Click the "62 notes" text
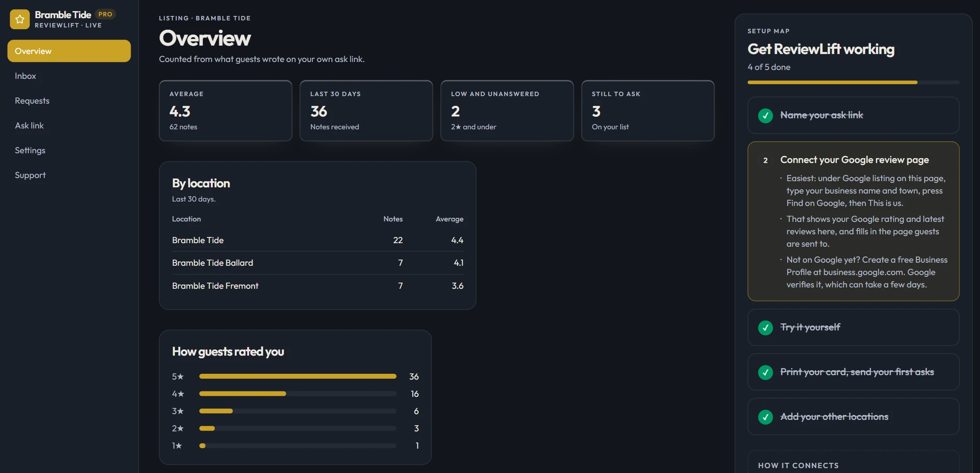This screenshot has height=473, width=980. pyautogui.click(x=183, y=127)
